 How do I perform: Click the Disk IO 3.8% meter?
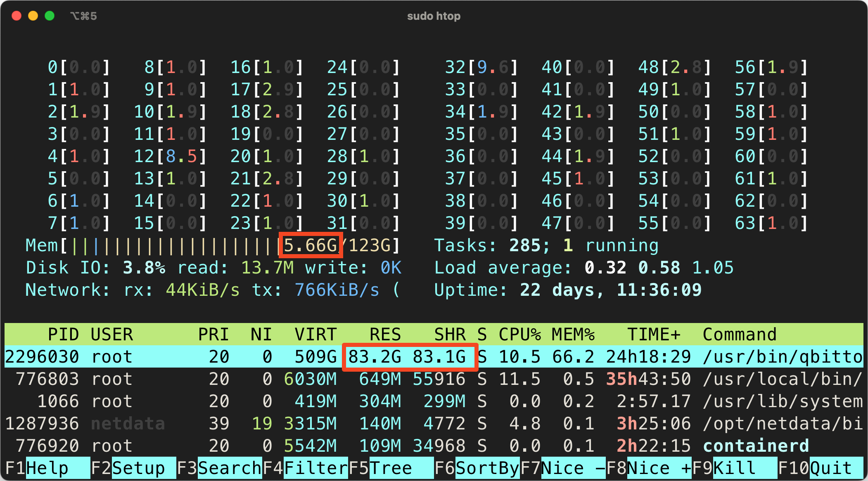tap(95, 268)
